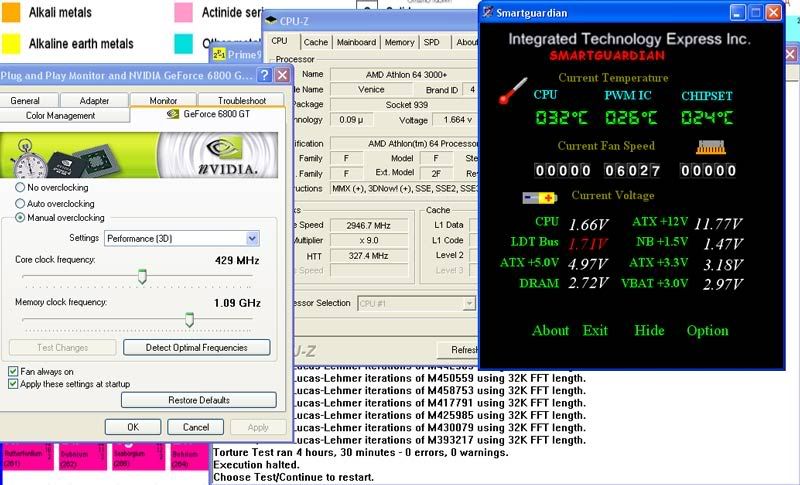Click the CPU-Z title bar icon
Image resolution: width=800 pixels, height=485 pixels.
(x=271, y=21)
